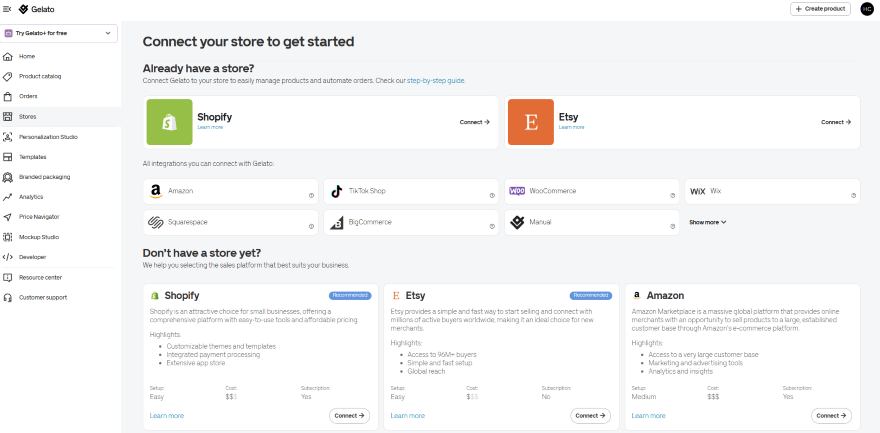Click Connect in the bottom Amazon card
Screen dimensions: 880x433
pyautogui.click(x=831, y=416)
